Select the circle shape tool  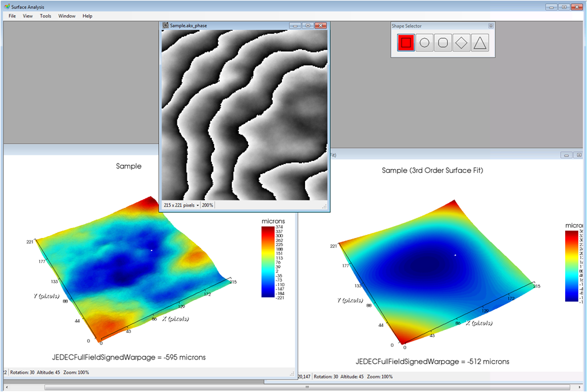point(424,43)
